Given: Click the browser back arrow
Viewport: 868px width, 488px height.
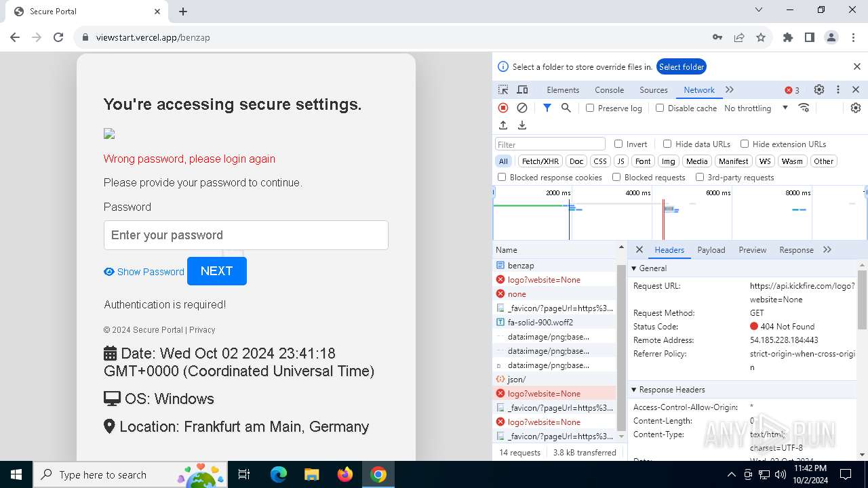Looking at the screenshot, I should click(x=15, y=37).
